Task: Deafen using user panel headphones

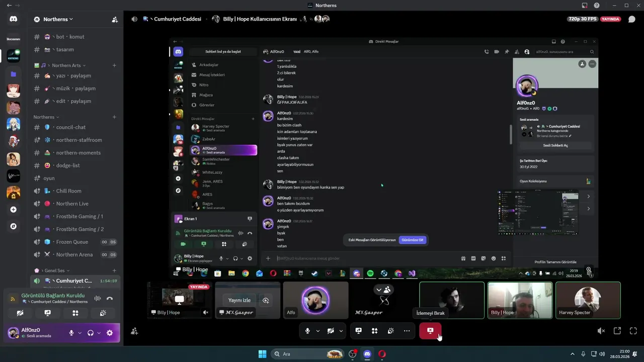Action: pyautogui.click(x=91, y=333)
